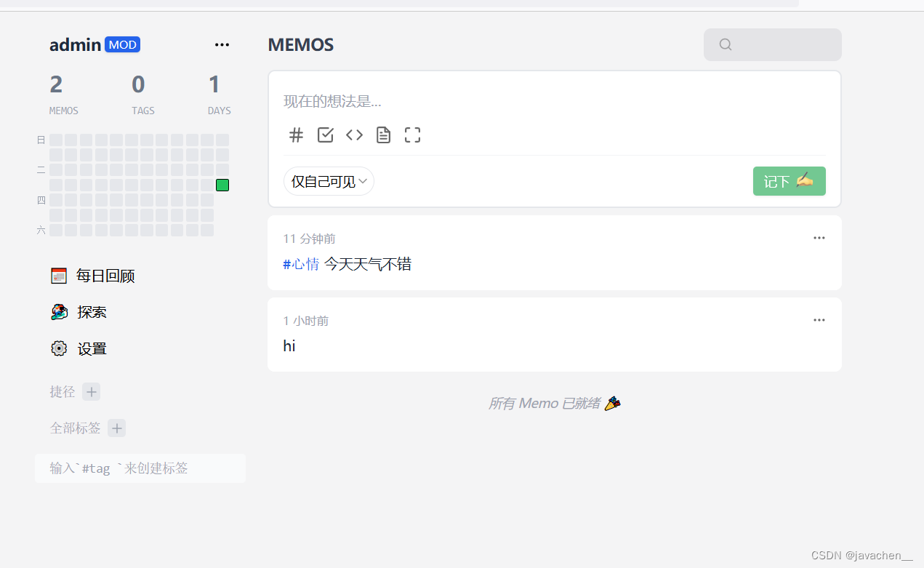This screenshot has width=924, height=568.
Task: Create a tag with the 全部标签 plus button
Action: [x=116, y=428]
